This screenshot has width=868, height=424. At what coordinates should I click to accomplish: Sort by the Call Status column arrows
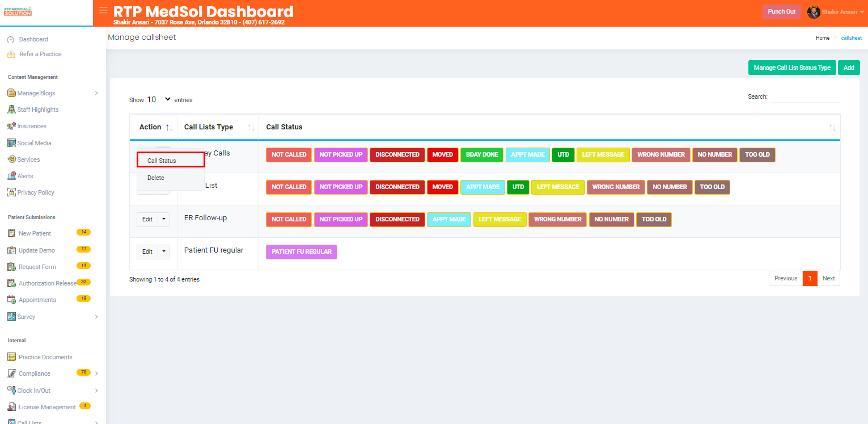(x=832, y=128)
